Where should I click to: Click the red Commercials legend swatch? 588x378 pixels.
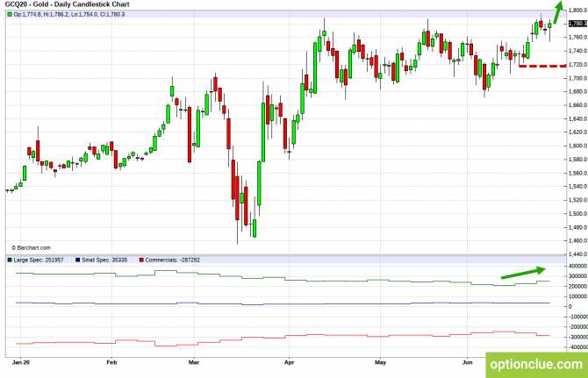click(x=141, y=260)
